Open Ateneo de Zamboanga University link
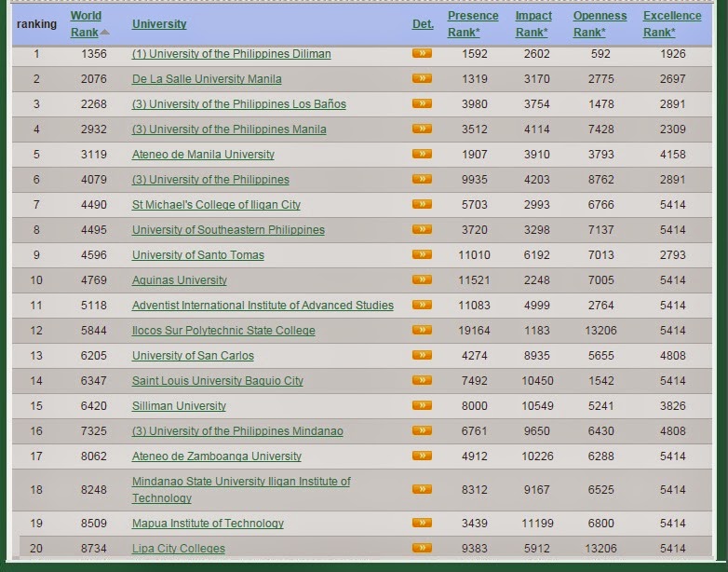The height and width of the screenshot is (572, 728). [x=216, y=456]
